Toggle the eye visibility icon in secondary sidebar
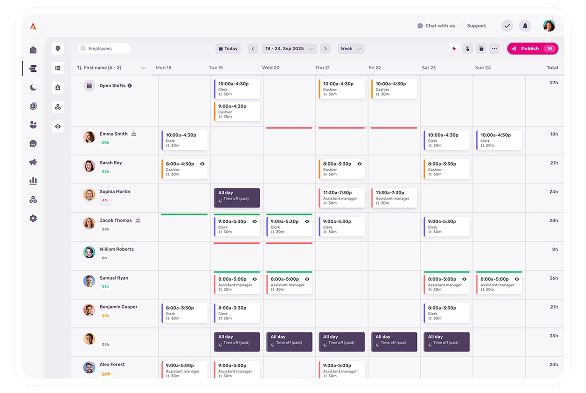Image resolution: width=586 pixels, height=393 pixels. click(x=58, y=126)
